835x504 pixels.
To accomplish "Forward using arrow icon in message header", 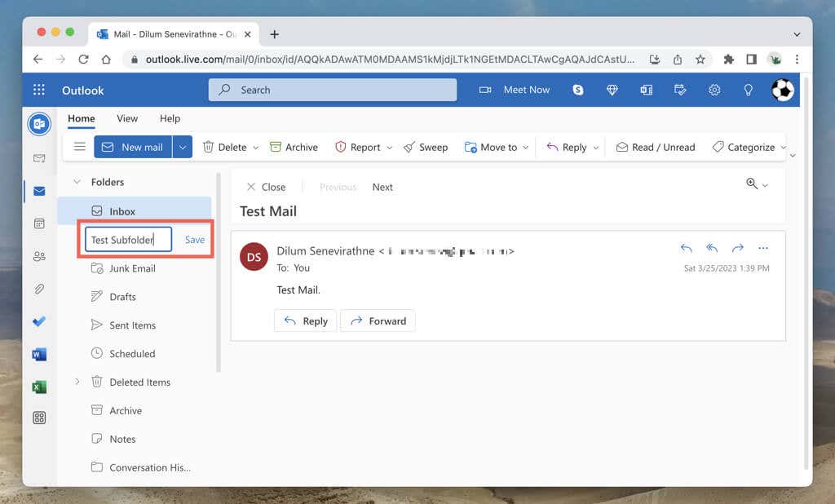I will click(x=737, y=248).
